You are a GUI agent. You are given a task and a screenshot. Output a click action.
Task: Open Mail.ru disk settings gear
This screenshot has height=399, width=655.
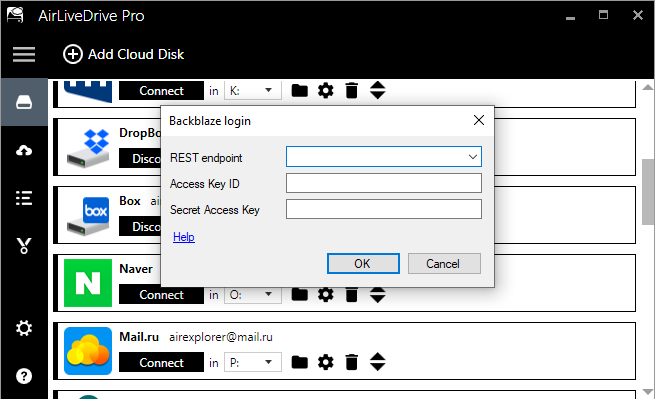pyautogui.click(x=325, y=362)
